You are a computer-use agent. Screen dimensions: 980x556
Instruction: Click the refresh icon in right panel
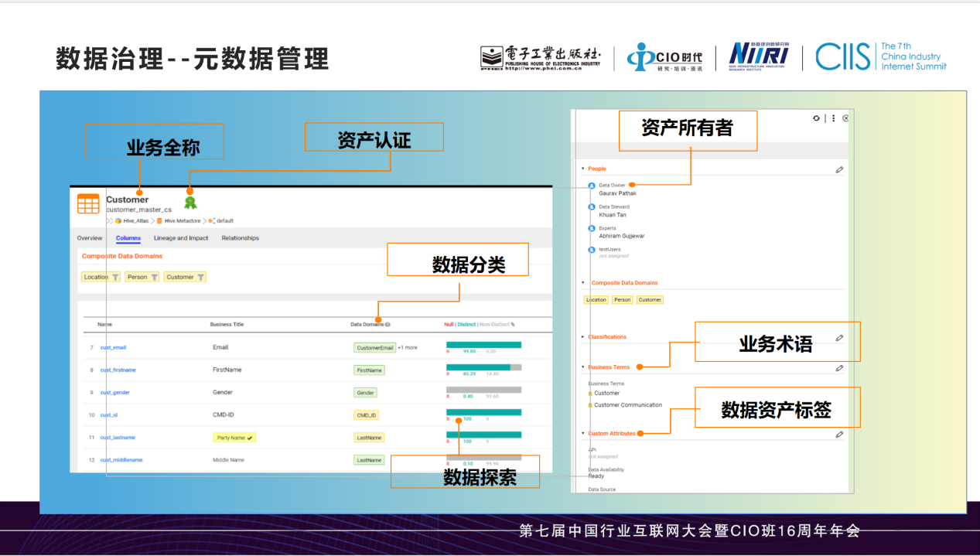click(x=816, y=118)
